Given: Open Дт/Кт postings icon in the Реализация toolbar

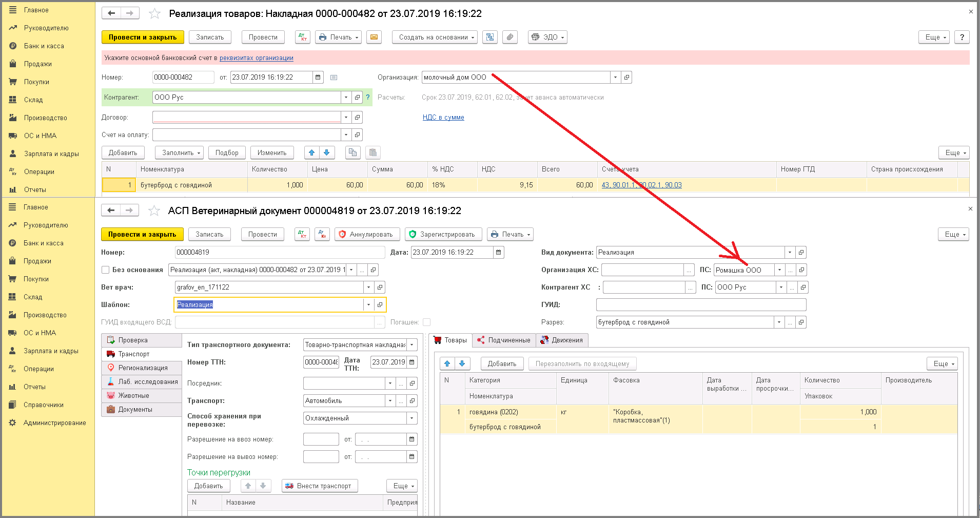Looking at the screenshot, I should [303, 37].
